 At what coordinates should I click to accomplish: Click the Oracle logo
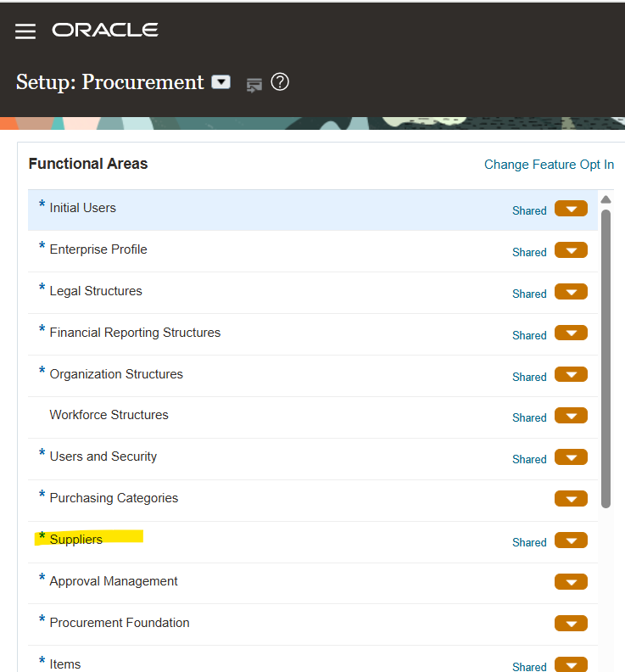pyautogui.click(x=105, y=31)
